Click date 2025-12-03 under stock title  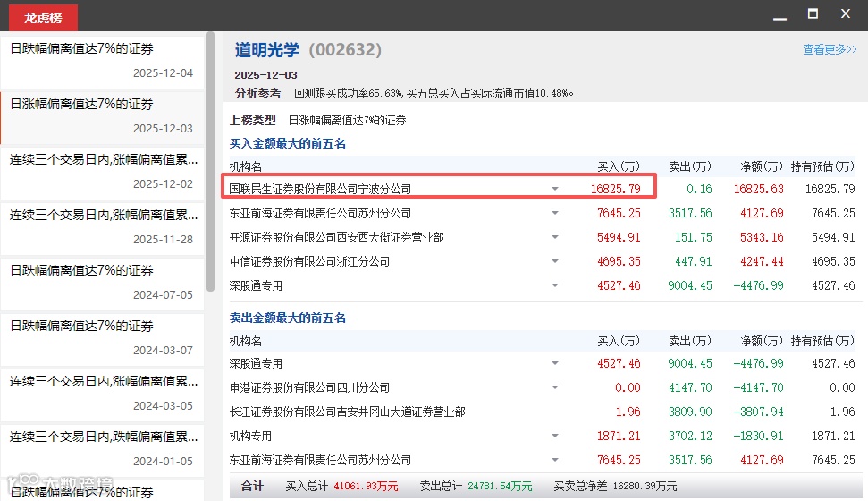pyautogui.click(x=265, y=75)
